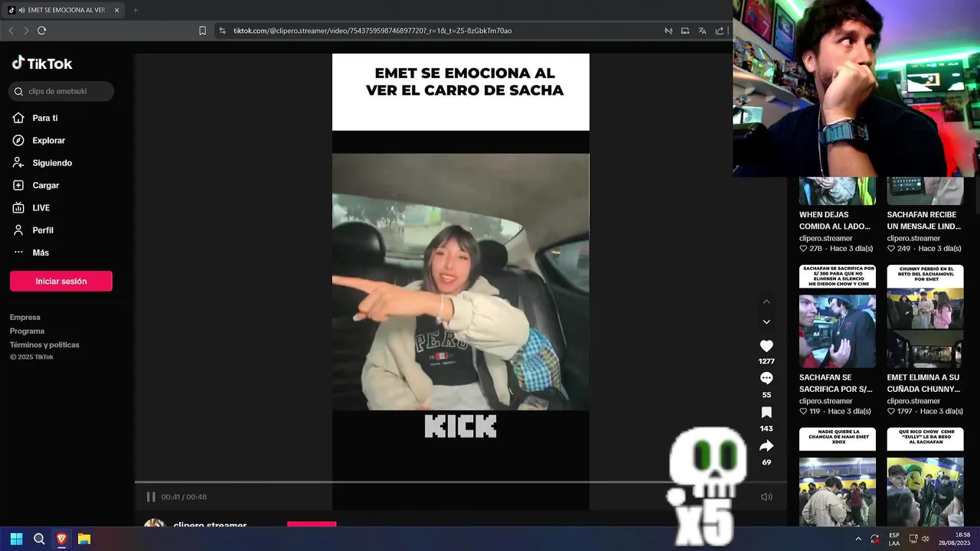Viewport: 980px width, 551px height.
Task: Open a new browser tab
Action: click(136, 10)
